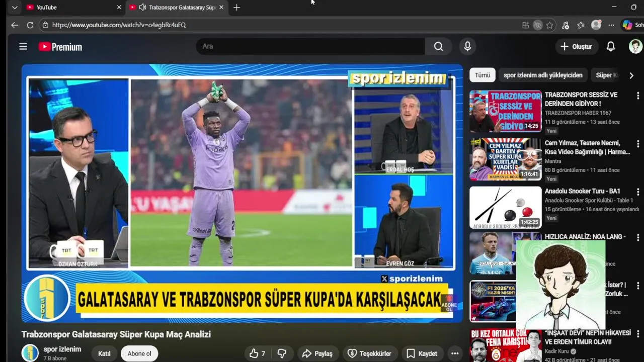Open the spor izlenim channel name

click(62, 349)
